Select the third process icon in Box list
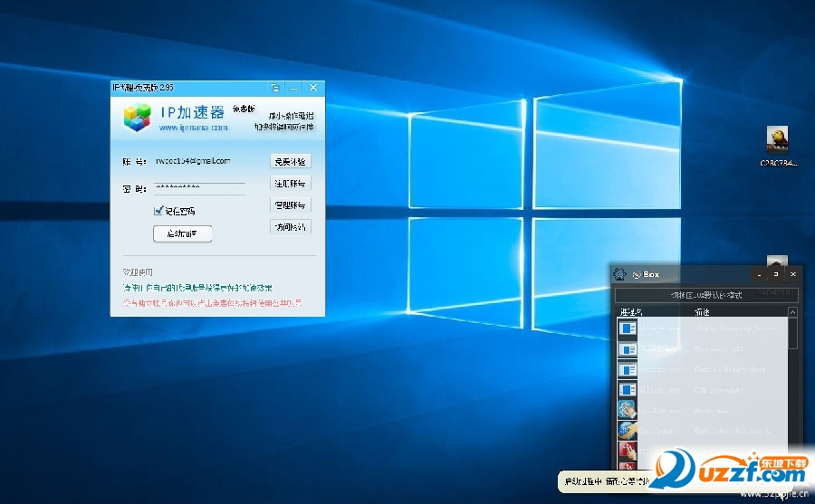 [628, 369]
